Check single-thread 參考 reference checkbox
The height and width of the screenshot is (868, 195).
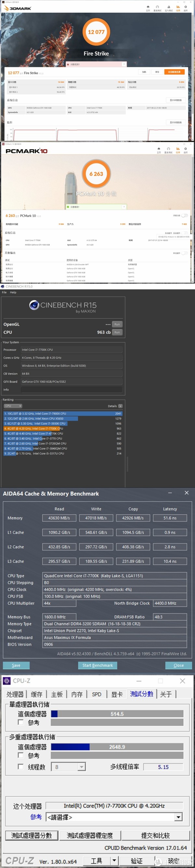[x=20, y=722]
